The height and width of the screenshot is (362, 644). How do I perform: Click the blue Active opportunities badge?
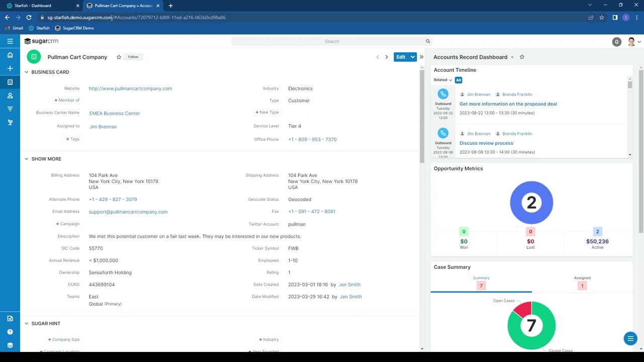(597, 231)
